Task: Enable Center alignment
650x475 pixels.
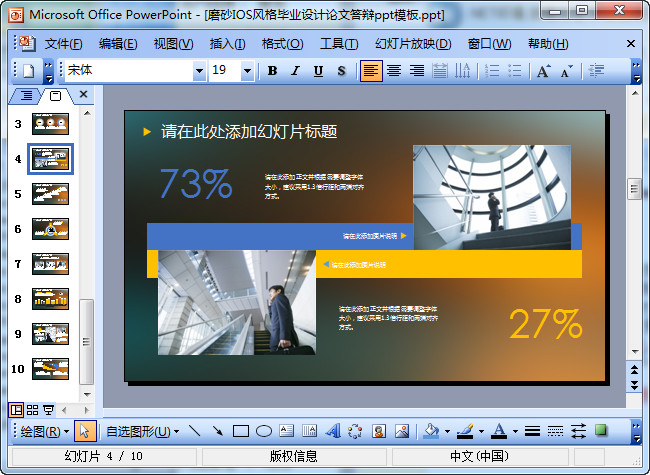Action: click(x=394, y=71)
